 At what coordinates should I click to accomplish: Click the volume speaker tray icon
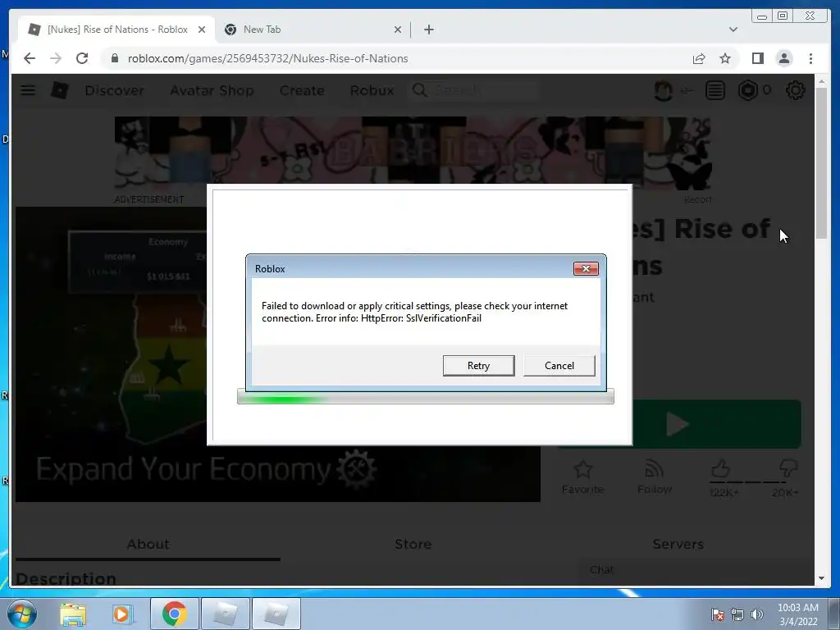(756, 614)
